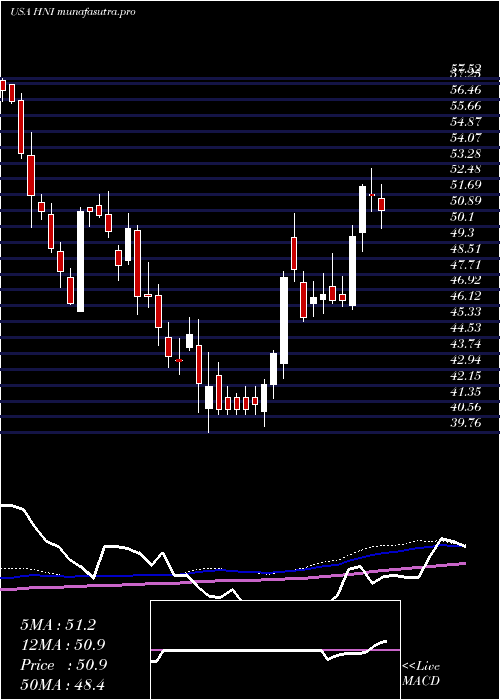Click the 49.3 price axis label

click(462, 233)
